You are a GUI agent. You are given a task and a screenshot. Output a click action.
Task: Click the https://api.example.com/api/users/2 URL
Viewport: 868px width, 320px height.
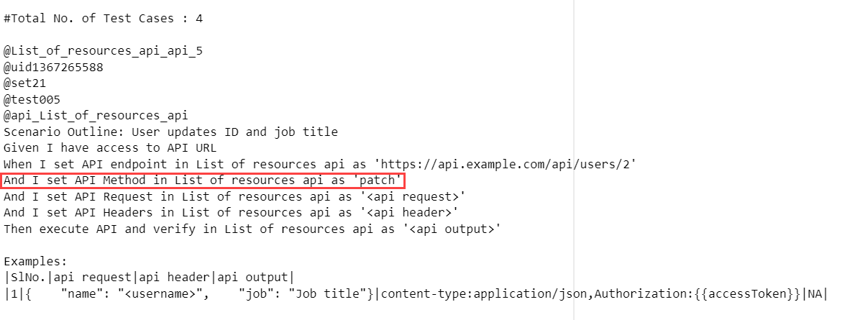click(x=506, y=164)
